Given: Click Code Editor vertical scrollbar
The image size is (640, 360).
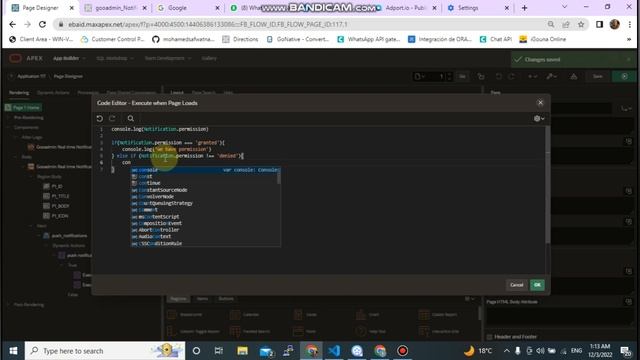Looking at the screenshot, I should tap(547, 184).
